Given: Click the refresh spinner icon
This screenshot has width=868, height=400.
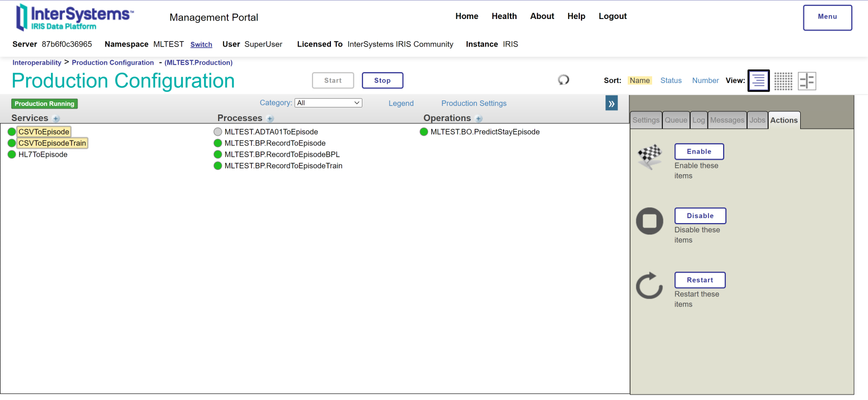Looking at the screenshot, I should [564, 80].
